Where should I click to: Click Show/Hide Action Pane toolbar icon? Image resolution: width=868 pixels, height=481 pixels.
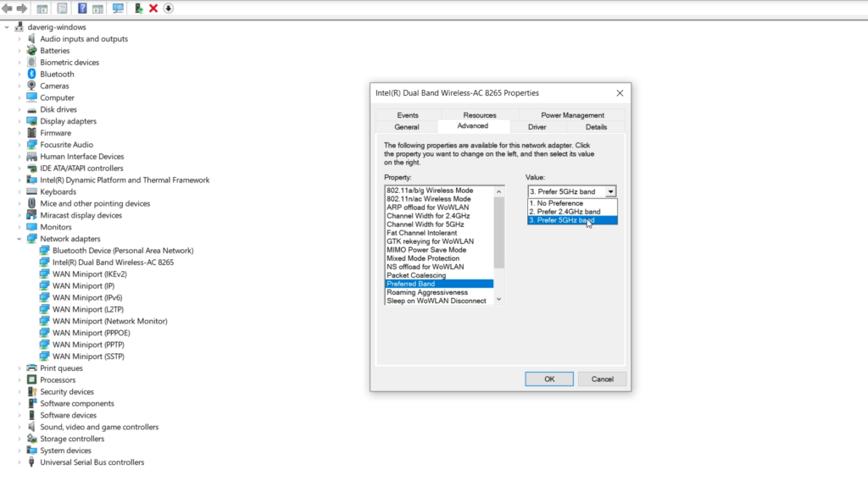(x=97, y=8)
